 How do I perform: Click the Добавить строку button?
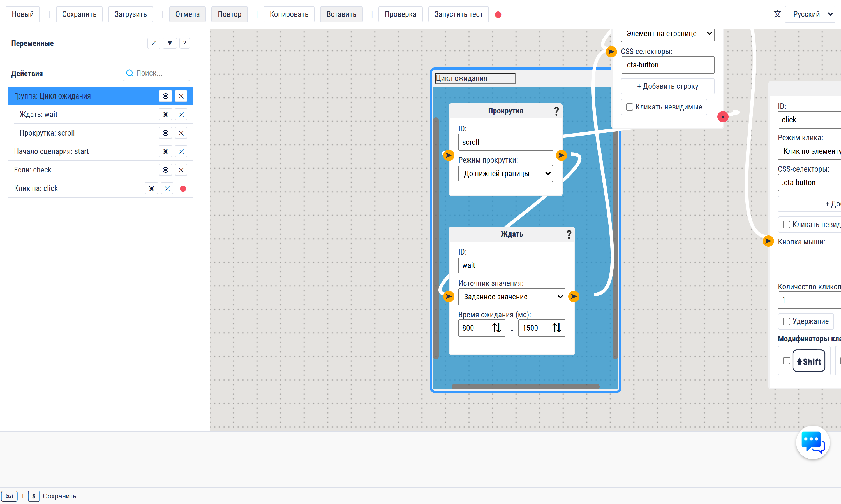(x=667, y=86)
